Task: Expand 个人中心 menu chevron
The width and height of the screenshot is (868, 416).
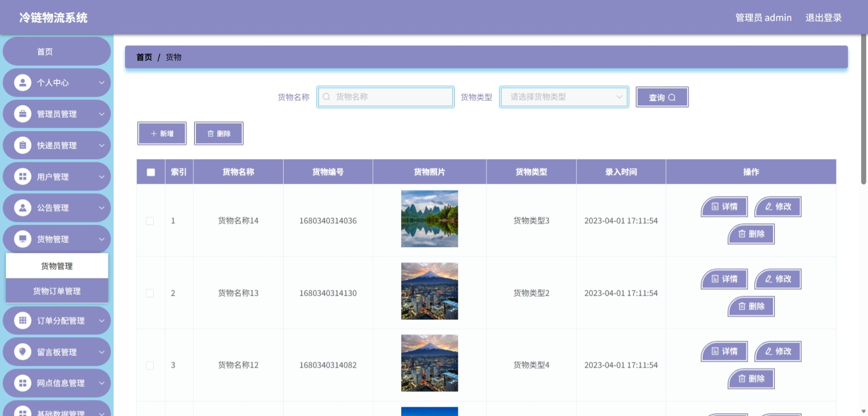Action: [x=102, y=82]
